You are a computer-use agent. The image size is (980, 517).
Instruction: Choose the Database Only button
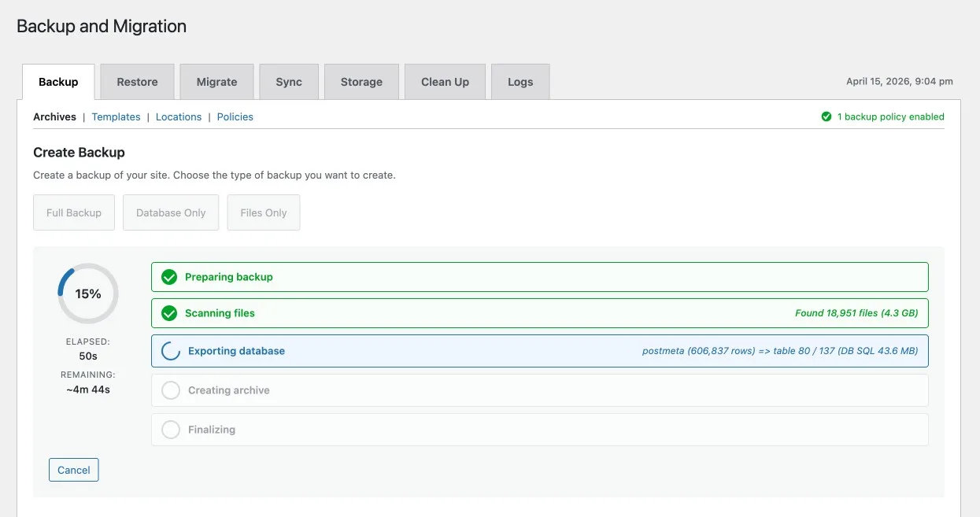pos(171,212)
